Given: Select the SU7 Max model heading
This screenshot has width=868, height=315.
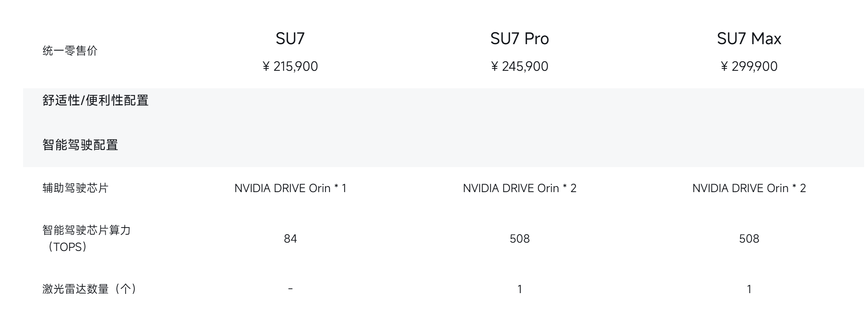Looking at the screenshot, I should point(749,39).
